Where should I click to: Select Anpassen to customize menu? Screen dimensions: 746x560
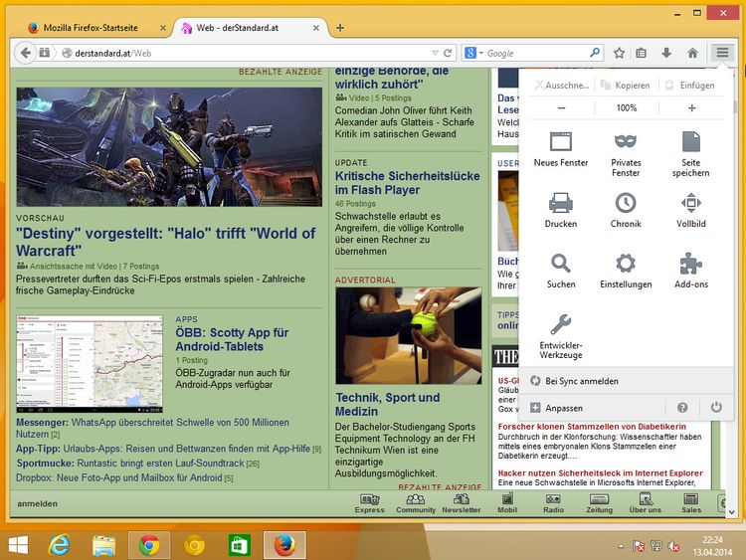click(591, 408)
